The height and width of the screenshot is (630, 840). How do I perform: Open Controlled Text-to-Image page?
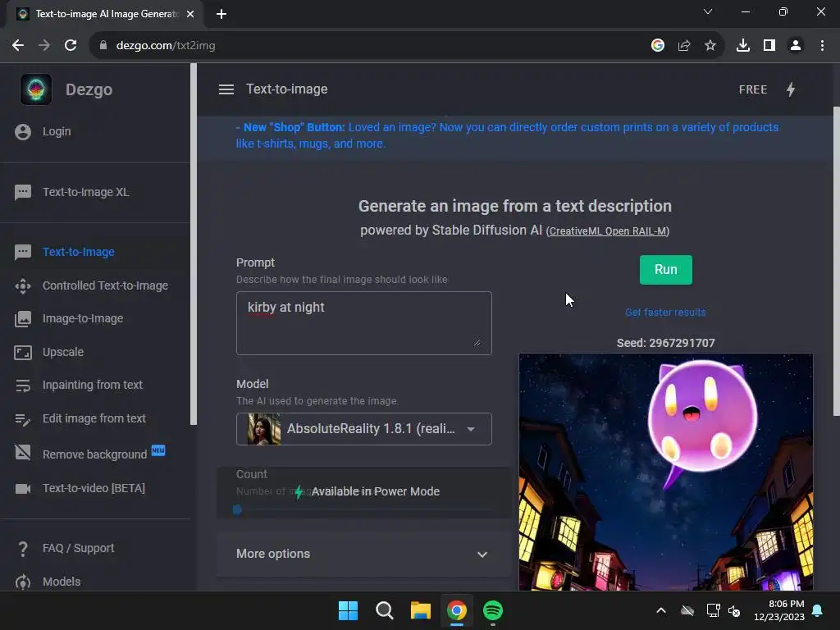coord(105,286)
